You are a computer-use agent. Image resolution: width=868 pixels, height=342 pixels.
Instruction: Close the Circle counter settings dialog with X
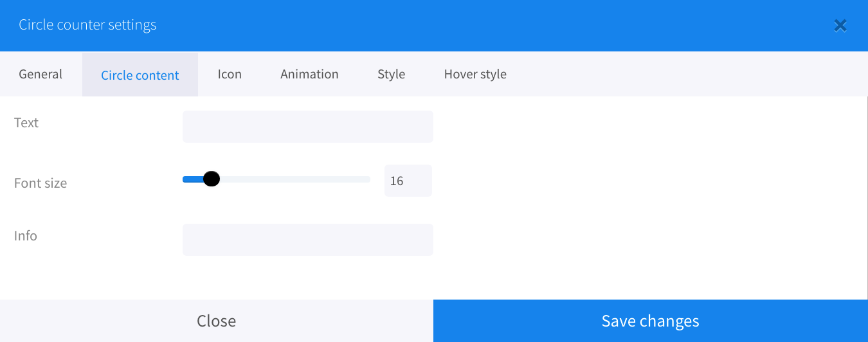[840, 26]
